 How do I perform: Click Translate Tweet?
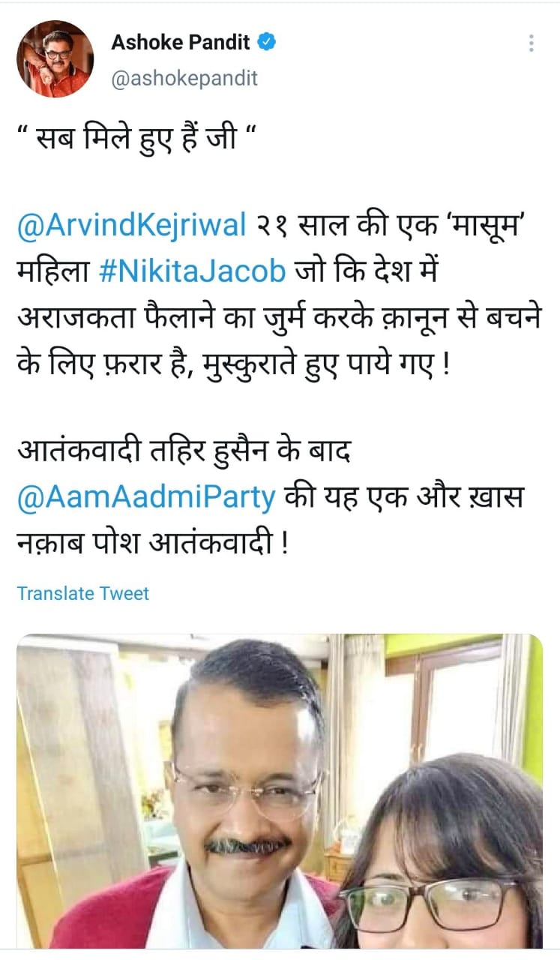pyautogui.click(x=83, y=593)
